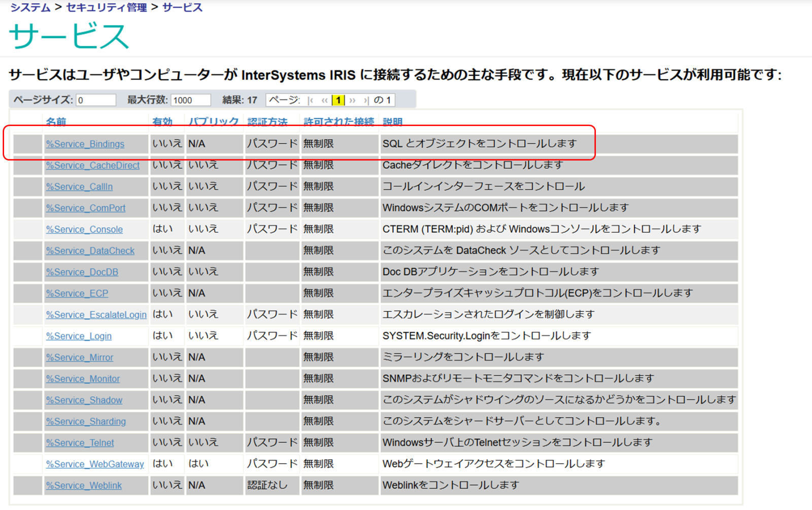Sort by 認証方法 column header
Viewport: 812px width, 510px height.
(x=267, y=122)
